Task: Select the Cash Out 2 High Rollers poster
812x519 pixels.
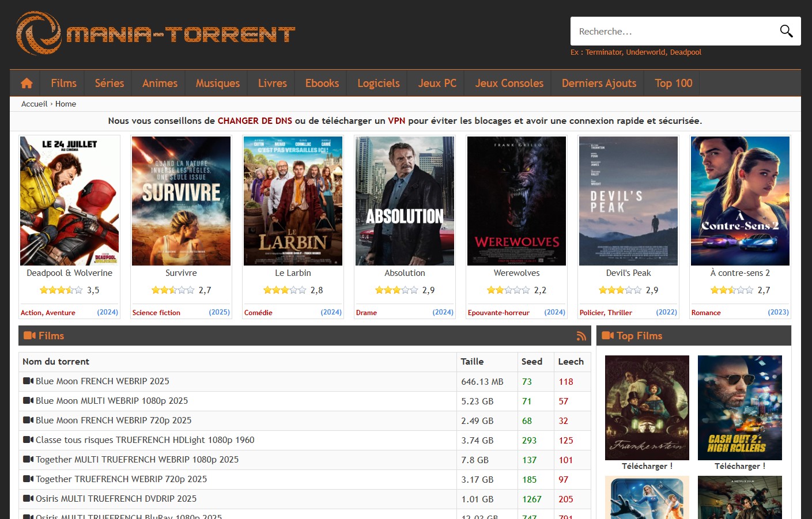Action: (x=739, y=407)
